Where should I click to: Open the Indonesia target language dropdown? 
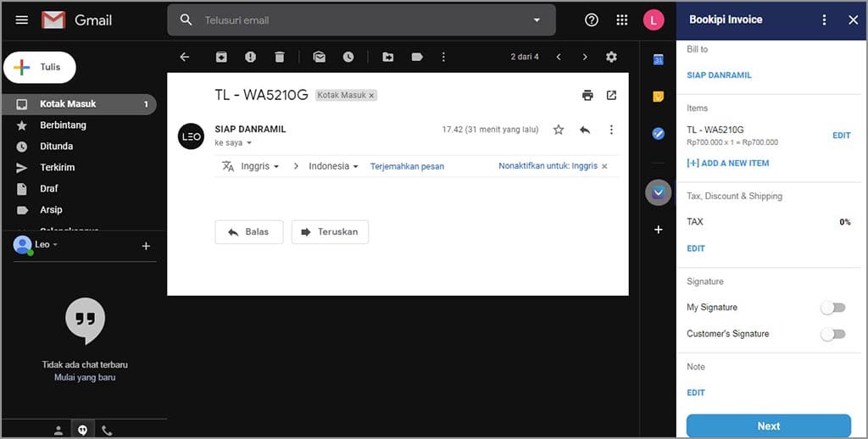tap(332, 166)
